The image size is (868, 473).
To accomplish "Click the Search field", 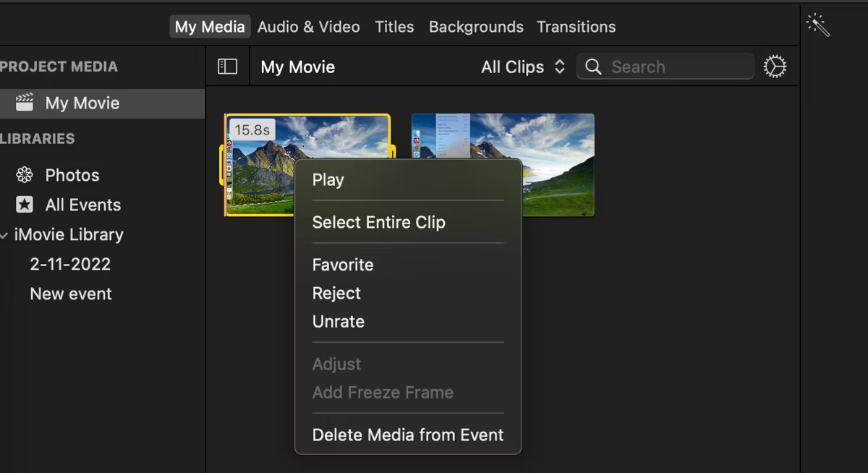I will [665, 67].
